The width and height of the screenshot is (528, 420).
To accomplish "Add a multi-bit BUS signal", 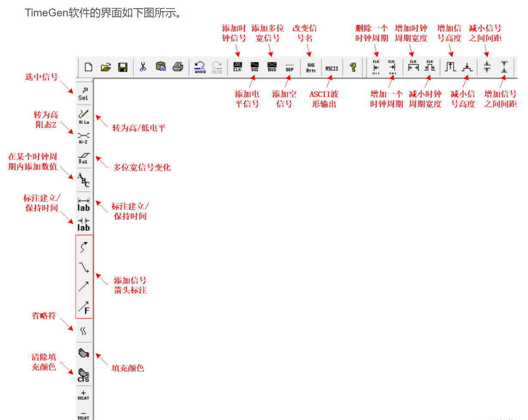I will coord(272,67).
